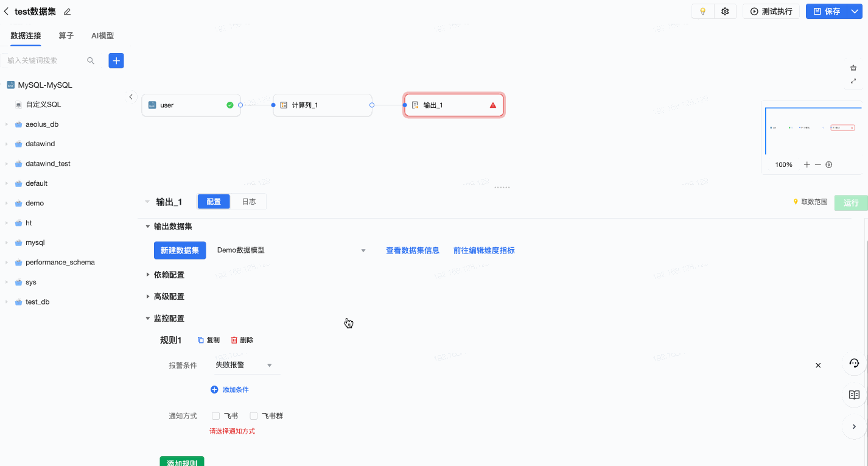Click the panel resize handle dots

(x=502, y=188)
